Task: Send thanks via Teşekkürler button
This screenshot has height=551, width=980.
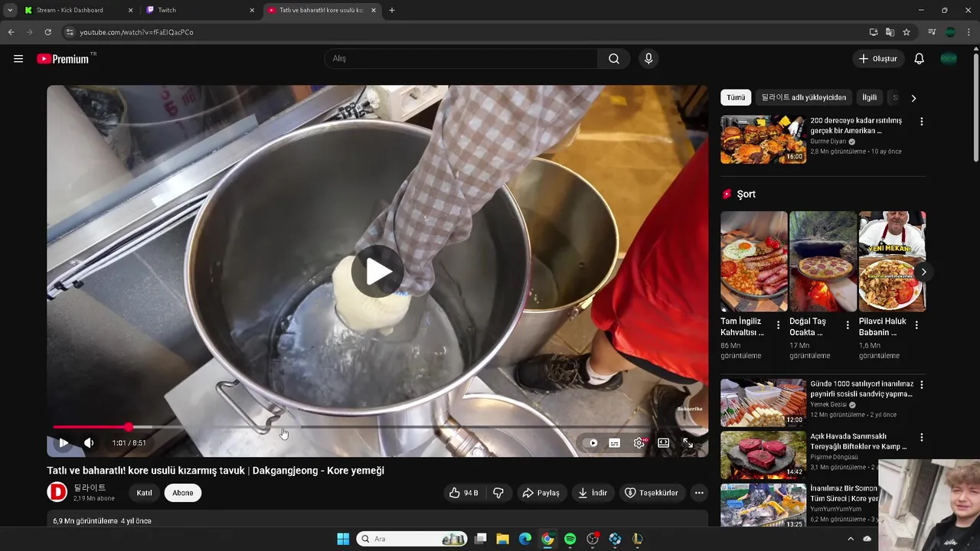Action: pos(652,493)
